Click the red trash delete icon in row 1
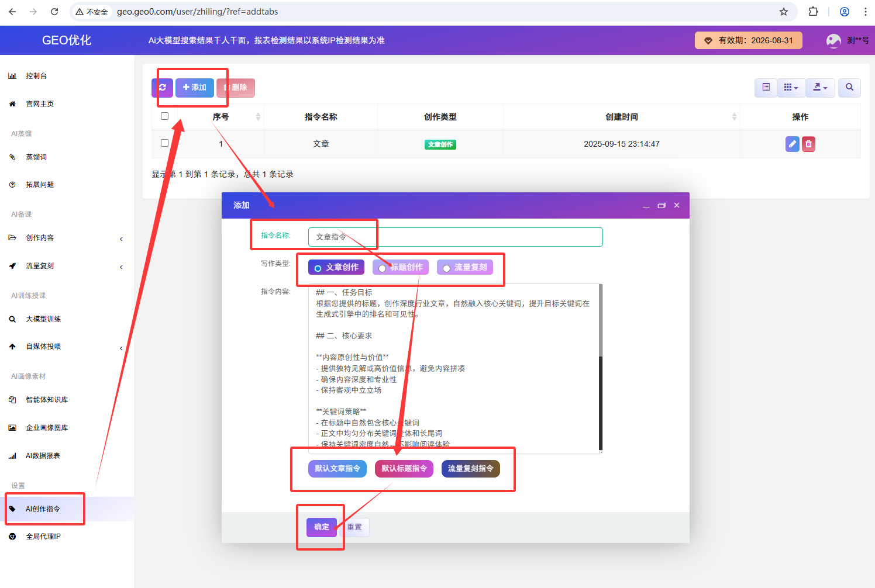 pyautogui.click(x=808, y=144)
